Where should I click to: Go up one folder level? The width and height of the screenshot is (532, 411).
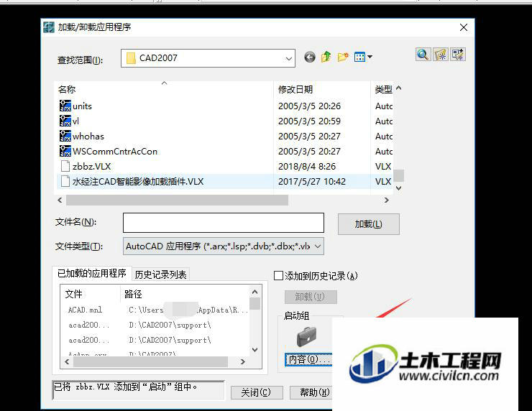[326, 57]
